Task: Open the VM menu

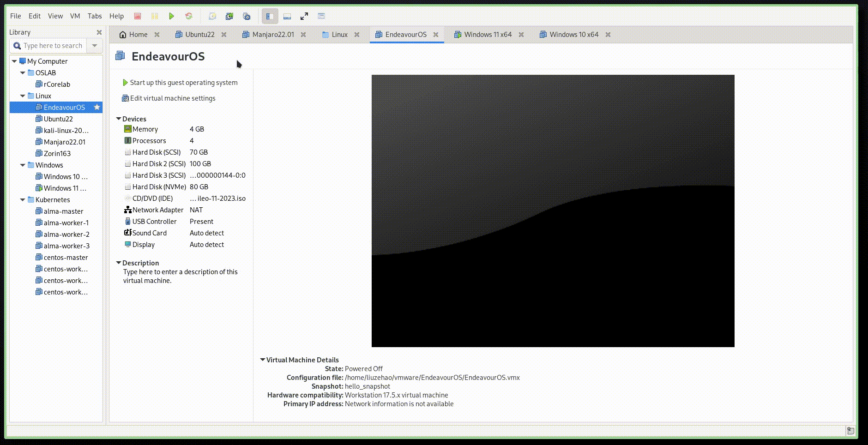Action: pos(75,16)
